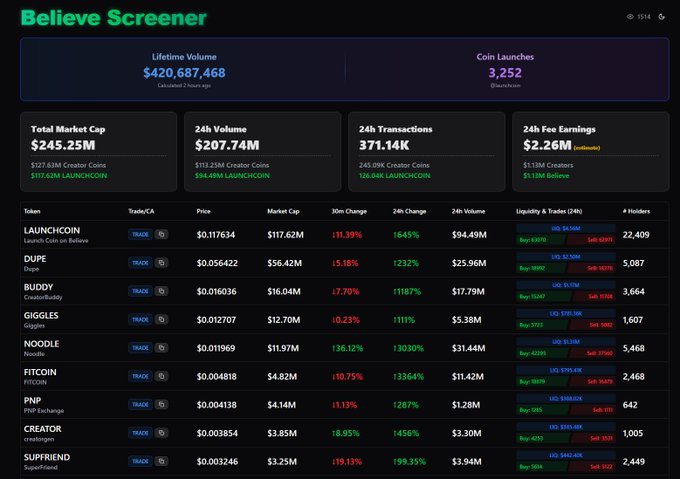
Task: Click SUPFRIEND 30m change 19.13%
Action: point(347,462)
